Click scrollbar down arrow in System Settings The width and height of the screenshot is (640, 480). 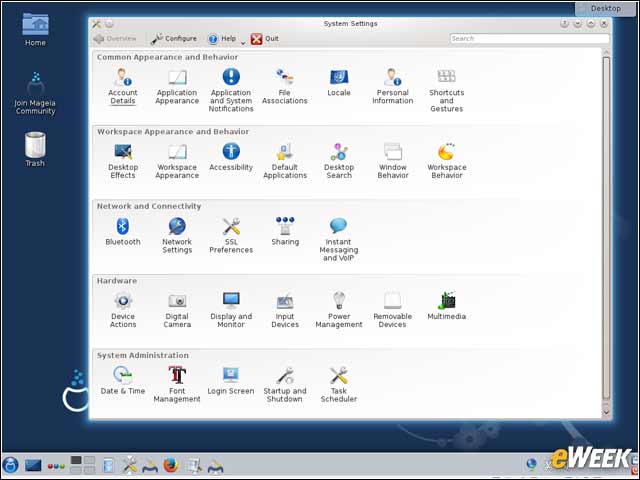[x=606, y=412]
